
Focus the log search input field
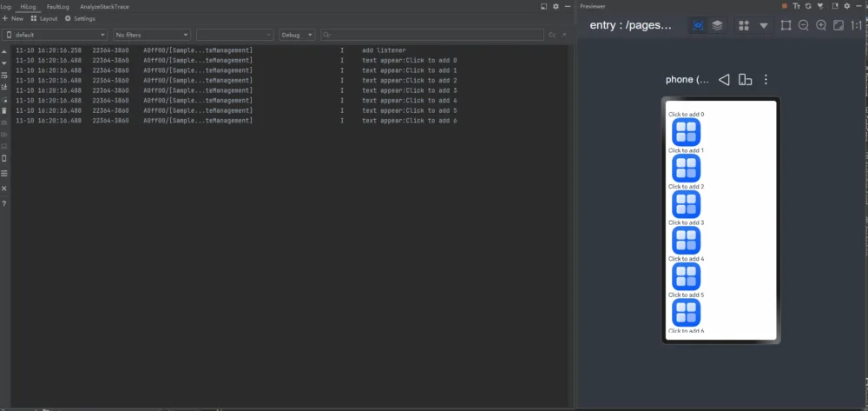pyautogui.click(x=431, y=35)
